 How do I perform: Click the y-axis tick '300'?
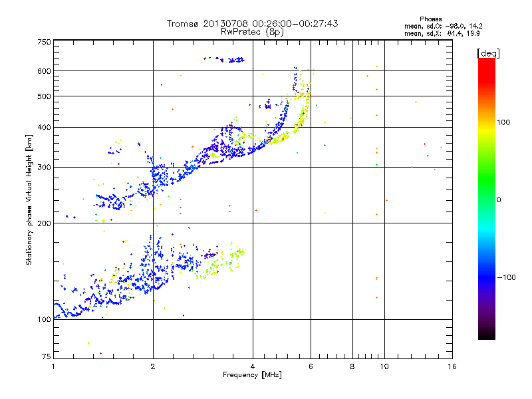click(x=44, y=168)
